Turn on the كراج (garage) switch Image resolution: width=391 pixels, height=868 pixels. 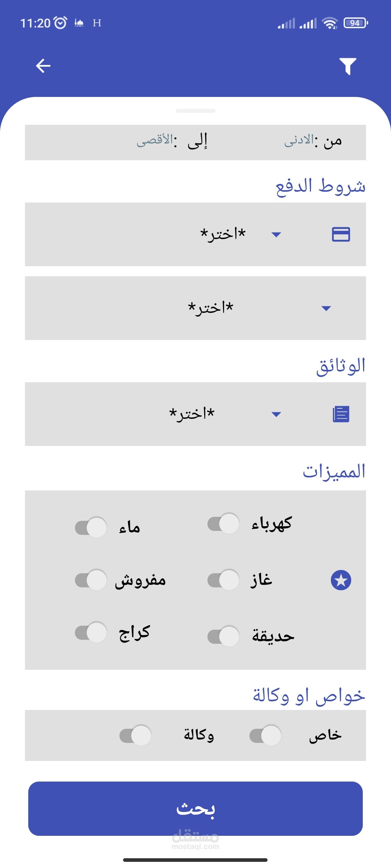click(91, 632)
